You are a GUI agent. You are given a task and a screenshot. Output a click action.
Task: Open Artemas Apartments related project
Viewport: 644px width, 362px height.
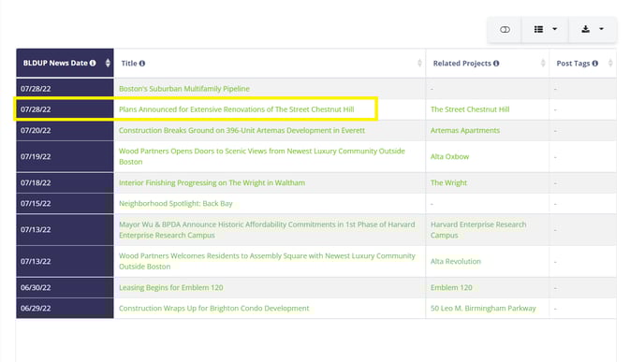pyautogui.click(x=465, y=131)
